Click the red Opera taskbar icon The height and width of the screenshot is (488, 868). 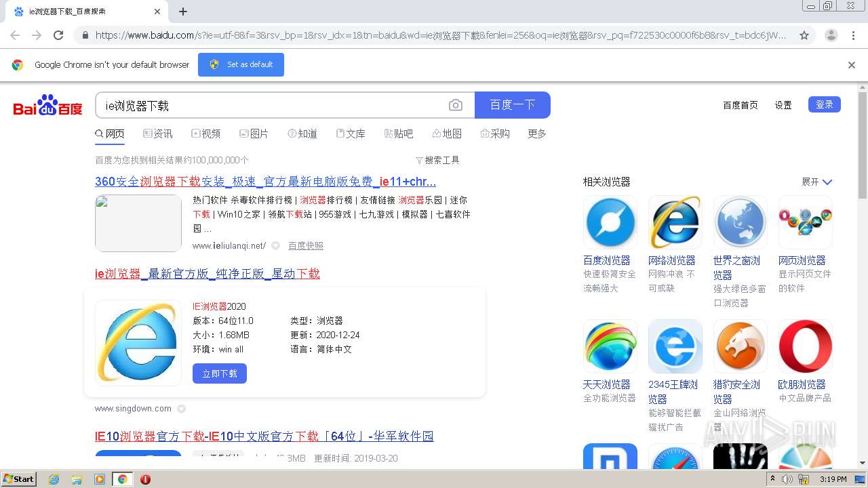pos(145,479)
